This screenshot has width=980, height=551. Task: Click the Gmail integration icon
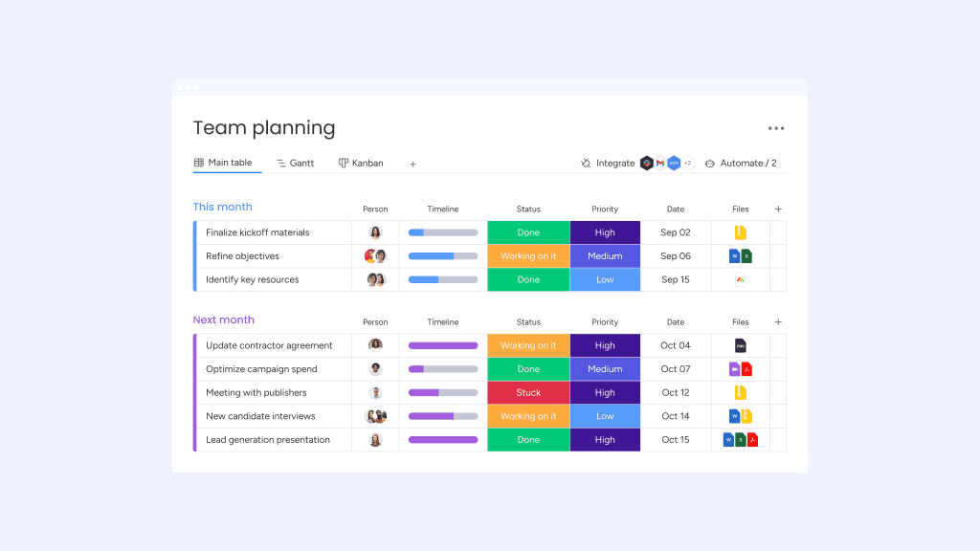(x=660, y=164)
